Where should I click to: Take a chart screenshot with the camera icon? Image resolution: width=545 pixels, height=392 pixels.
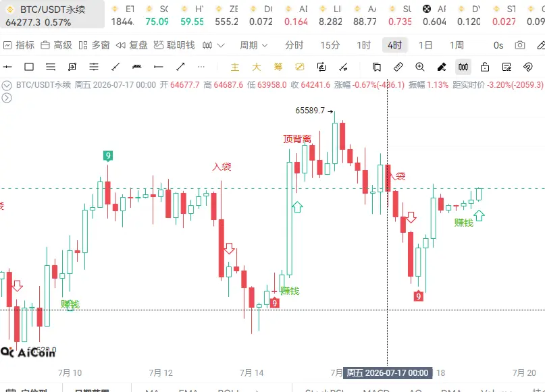pos(520,45)
